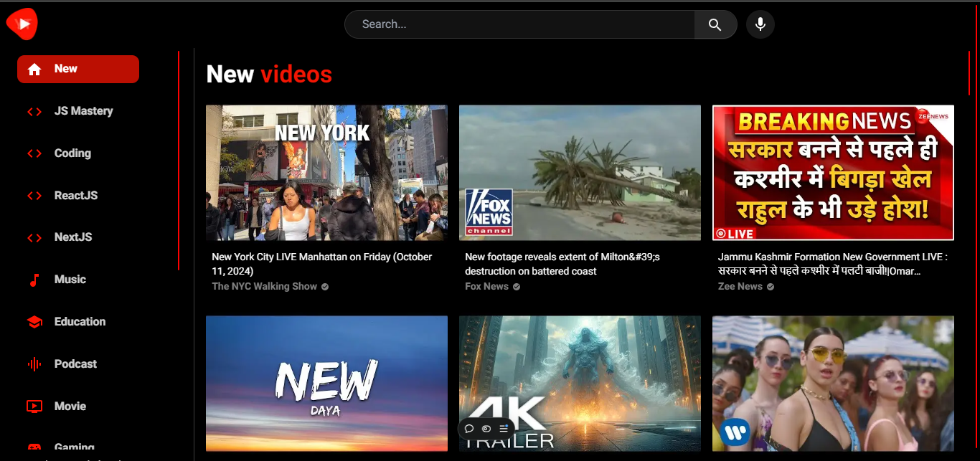Click the toggle-shaped overlay icon
The image size is (980, 461).
coord(486,429)
